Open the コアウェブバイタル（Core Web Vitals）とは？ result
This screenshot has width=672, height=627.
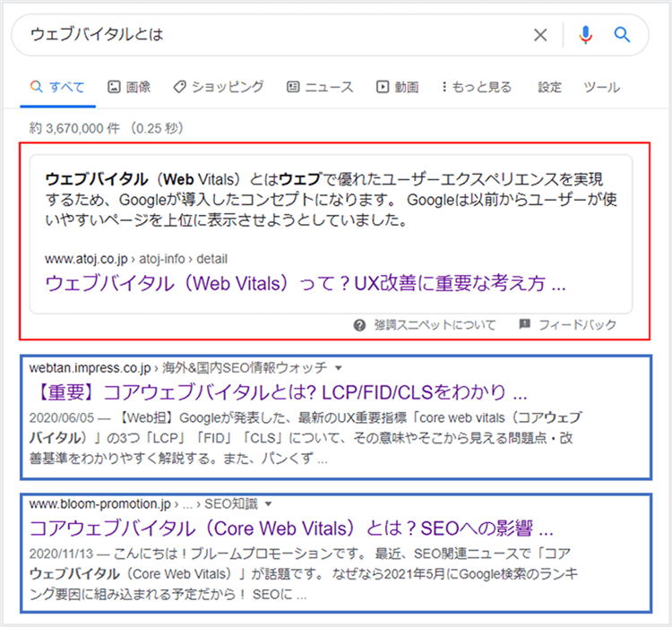pyautogui.click(x=291, y=528)
